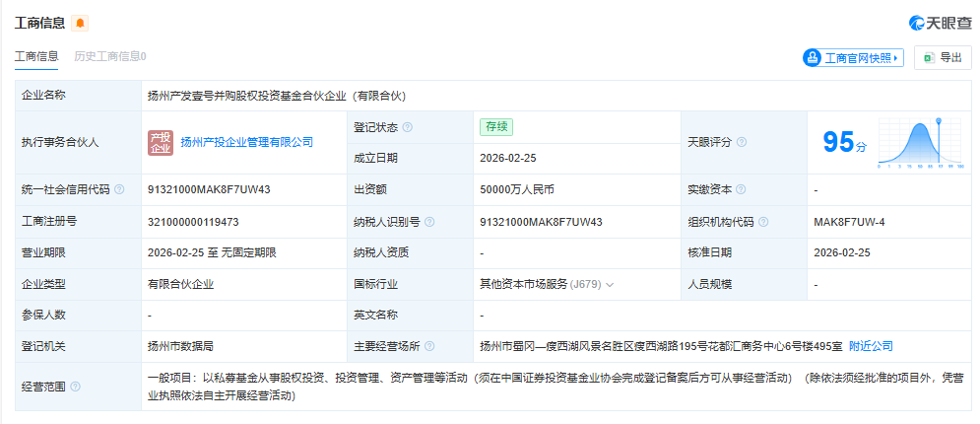
Task: Click the help icon beside 组织机构代码
Action: click(763, 222)
